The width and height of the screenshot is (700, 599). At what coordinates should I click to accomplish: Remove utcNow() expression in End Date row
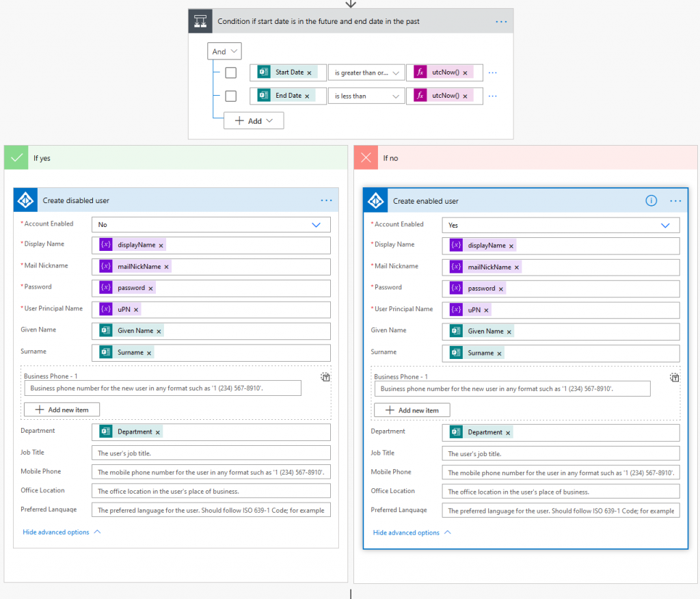pyautogui.click(x=465, y=96)
